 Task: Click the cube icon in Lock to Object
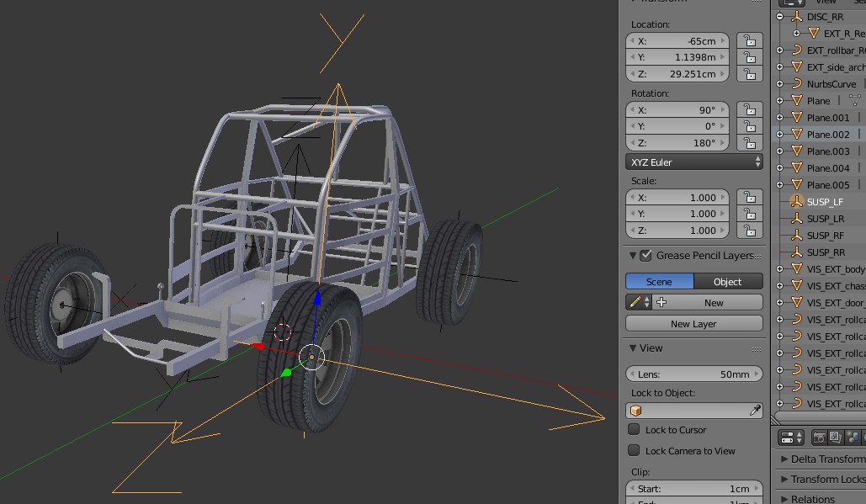point(635,410)
